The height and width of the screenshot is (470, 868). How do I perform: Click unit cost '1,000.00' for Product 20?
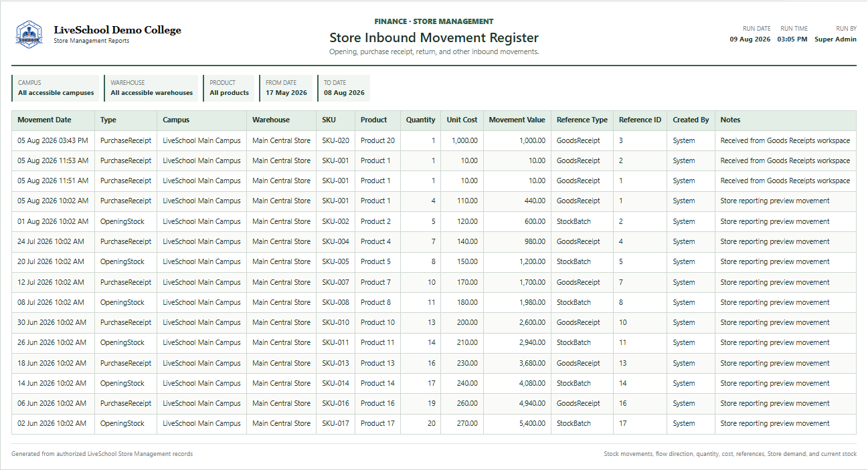(x=464, y=141)
